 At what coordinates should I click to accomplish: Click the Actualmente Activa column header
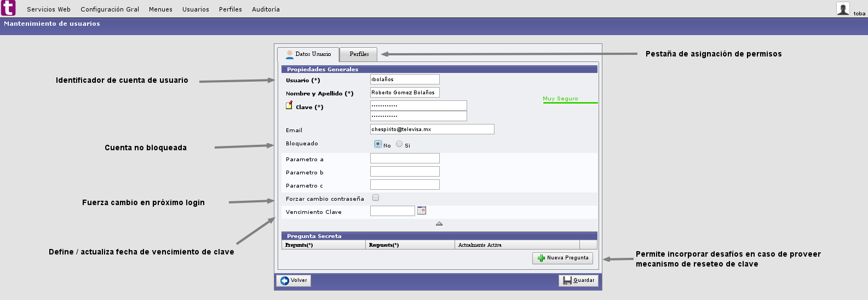pos(517,245)
